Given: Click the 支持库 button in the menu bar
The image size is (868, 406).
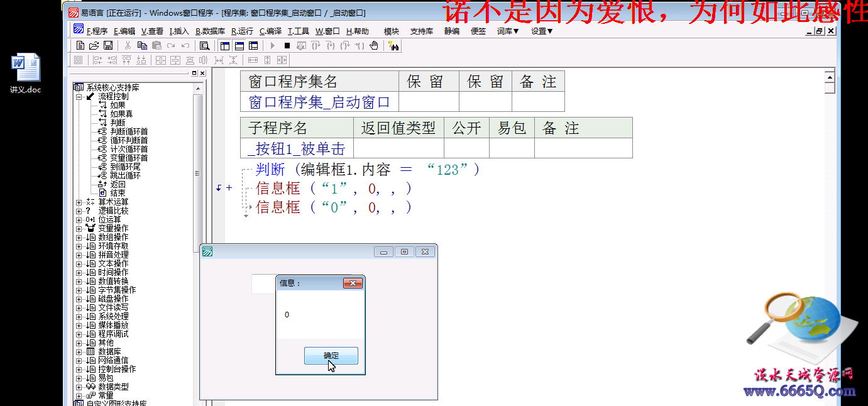Looking at the screenshot, I should coord(422,31).
